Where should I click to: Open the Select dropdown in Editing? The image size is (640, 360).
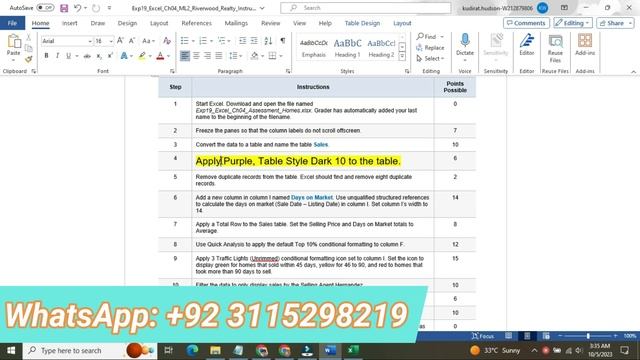[430, 59]
